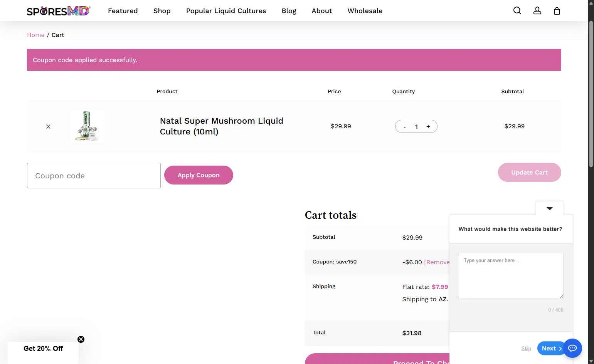
Task: Click the page vertical scrollbar
Action: click(591, 94)
